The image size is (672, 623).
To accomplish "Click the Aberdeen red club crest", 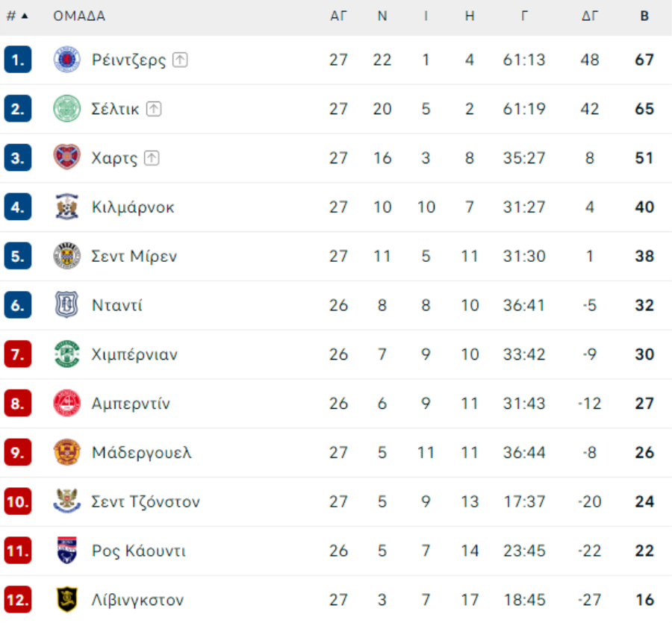I will click(x=67, y=403).
